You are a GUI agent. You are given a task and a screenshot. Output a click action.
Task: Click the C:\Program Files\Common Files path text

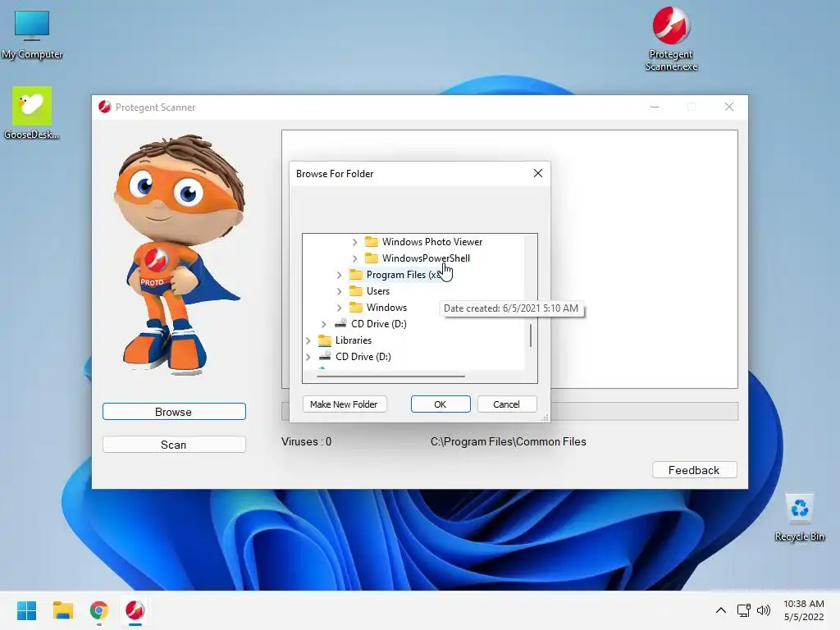509,441
